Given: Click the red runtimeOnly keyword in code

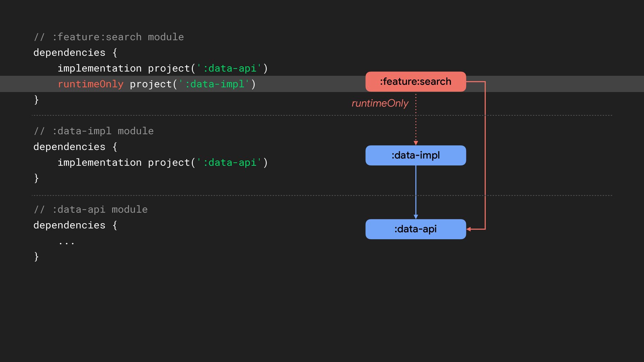Looking at the screenshot, I should coord(91,84).
